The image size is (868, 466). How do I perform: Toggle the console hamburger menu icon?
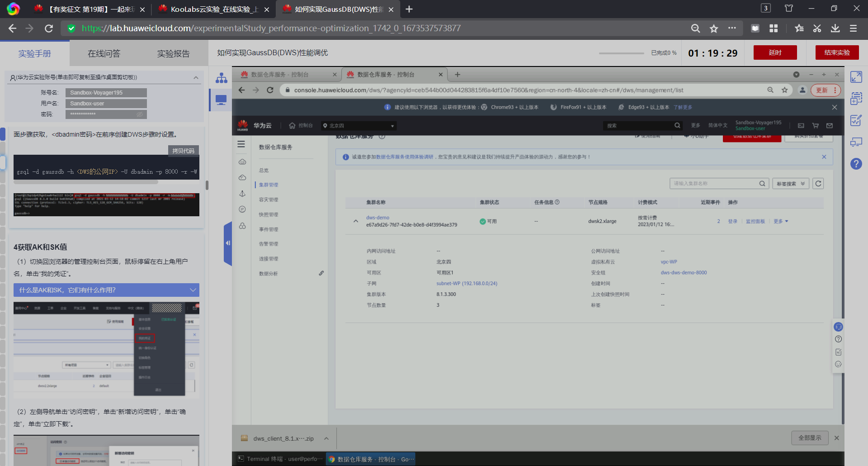click(241, 144)
